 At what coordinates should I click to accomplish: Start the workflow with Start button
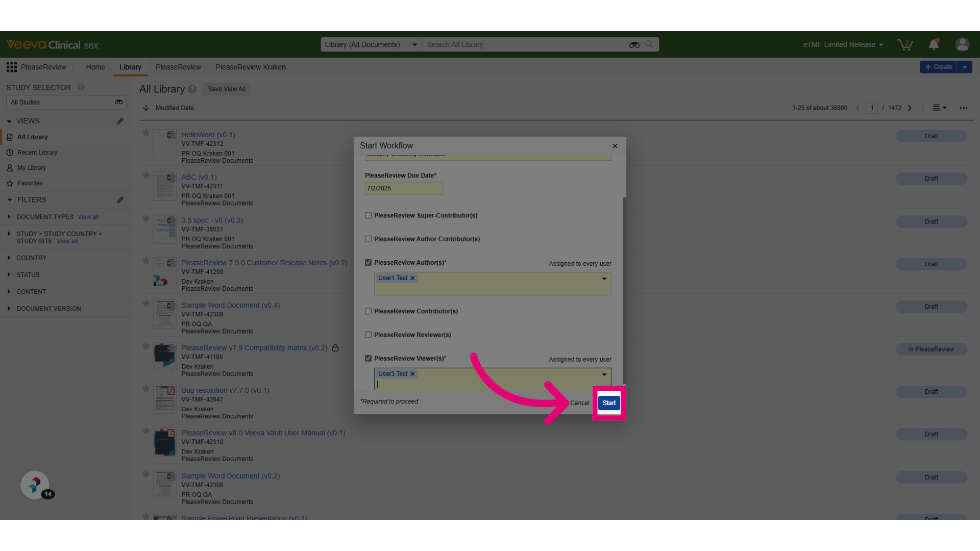point(609,403)
